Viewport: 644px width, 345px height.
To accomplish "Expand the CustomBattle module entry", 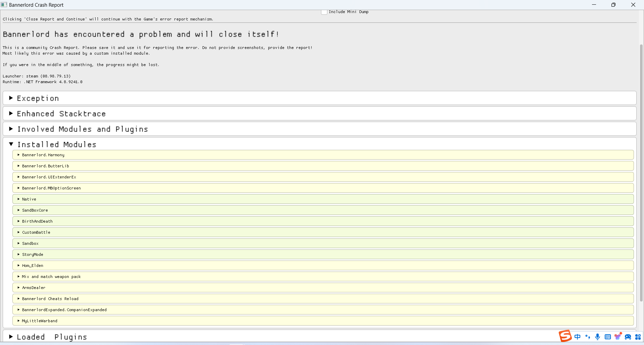I will pos(323,232).
